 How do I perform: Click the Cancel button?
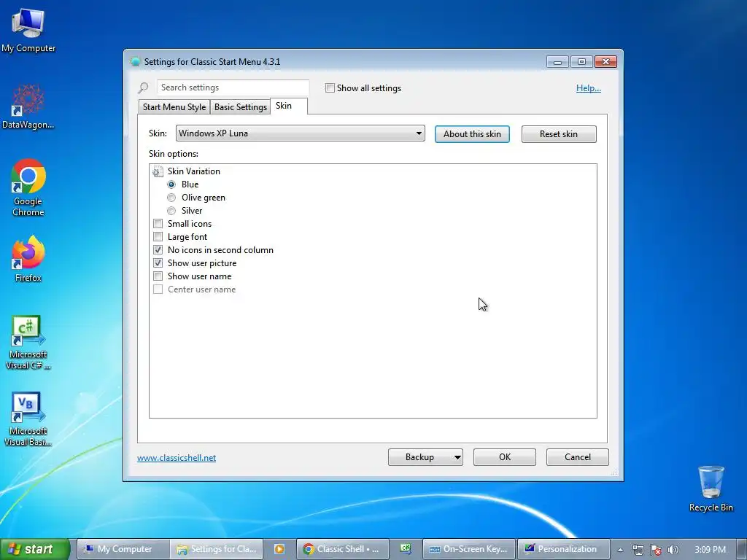(x=578, y=457)
